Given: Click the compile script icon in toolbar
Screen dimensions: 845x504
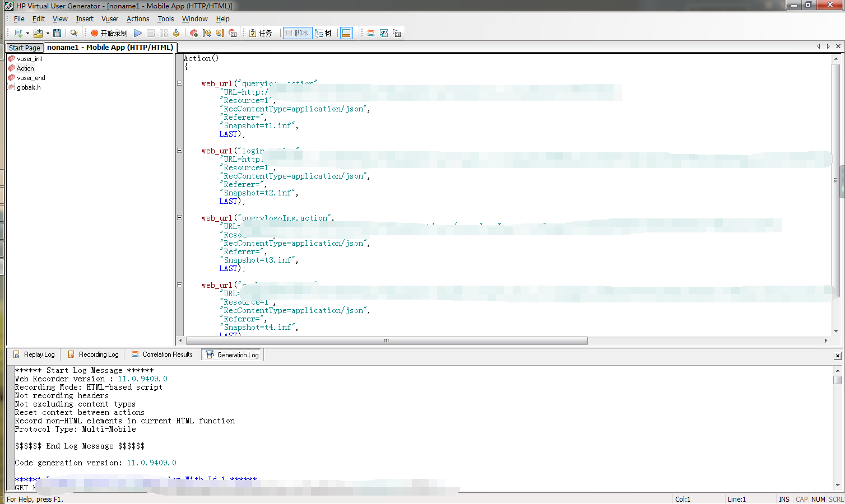Looking at the screenshot, I should tap(176, 33).
